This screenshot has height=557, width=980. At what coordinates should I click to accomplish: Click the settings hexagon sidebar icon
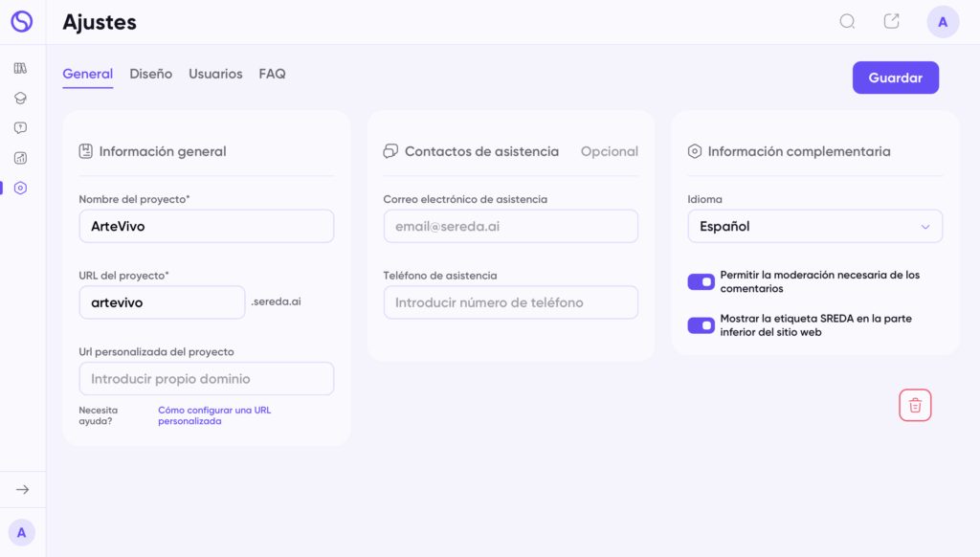(21, 189)
